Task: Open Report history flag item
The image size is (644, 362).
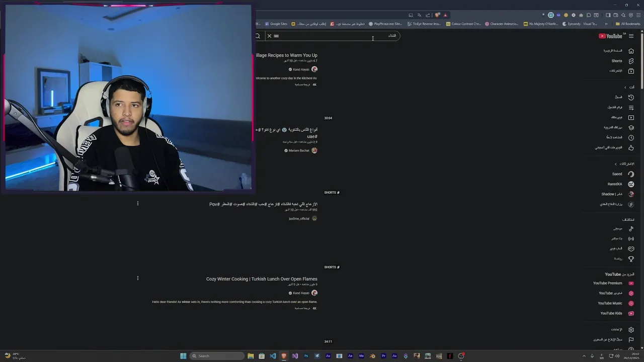Action: (614, 339)
